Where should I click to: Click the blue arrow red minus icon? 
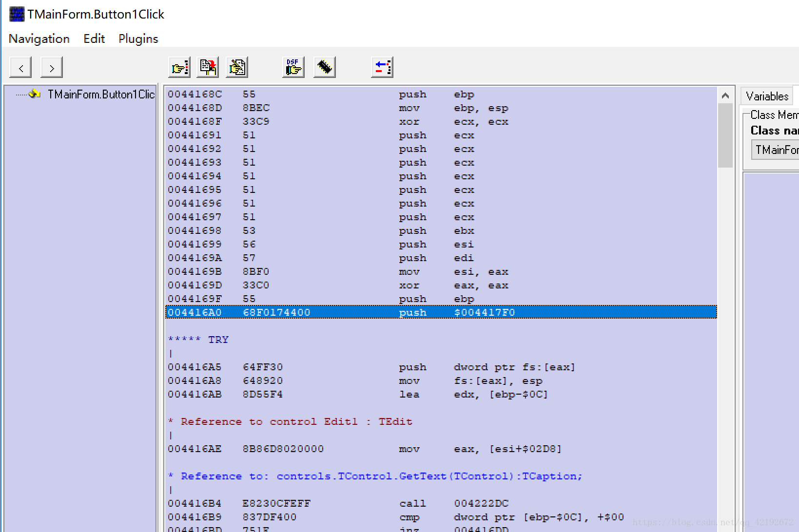coord(382,67)
